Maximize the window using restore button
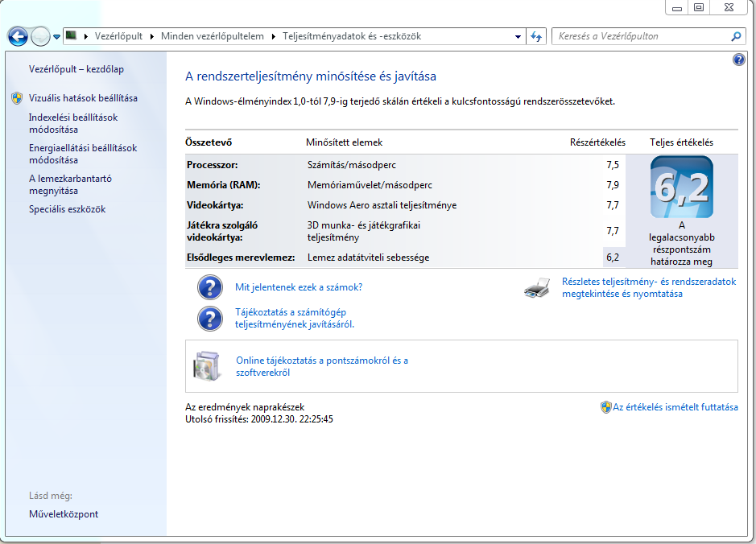This screenshot has height=544, width=756. click(699, 7)
